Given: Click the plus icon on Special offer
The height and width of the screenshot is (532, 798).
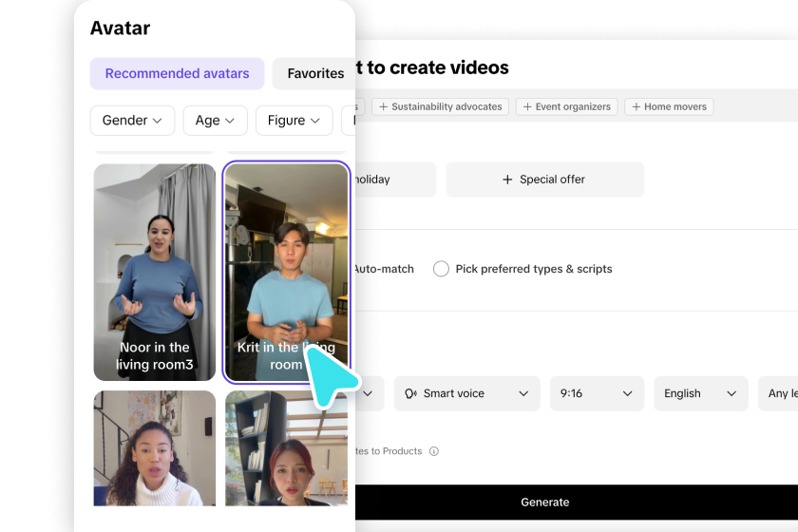Looking at the screenshot, I should pyautogui.click(x=507, y=180).
